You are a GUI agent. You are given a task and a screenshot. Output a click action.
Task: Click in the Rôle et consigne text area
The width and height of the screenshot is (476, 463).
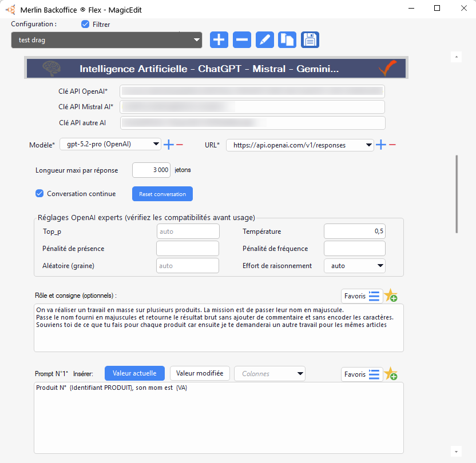pos(219,328)
